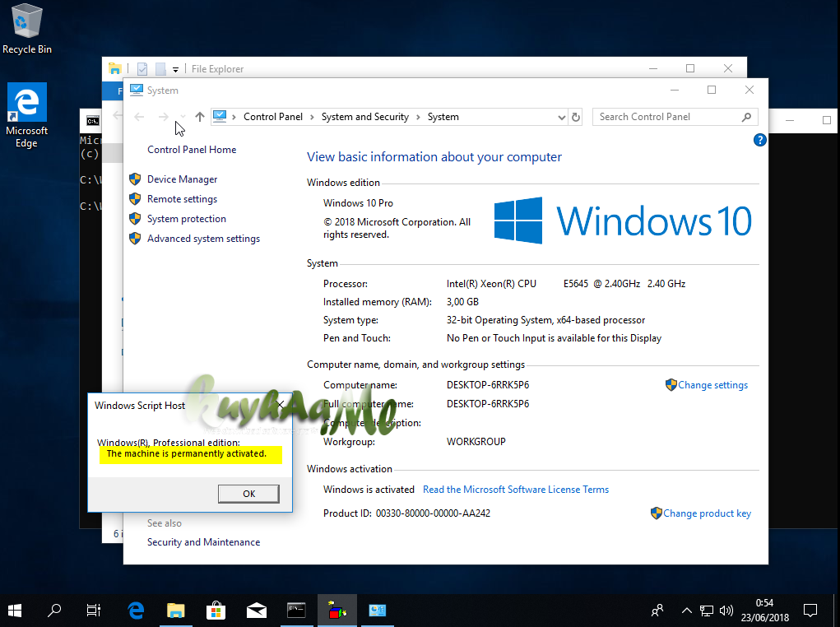Viewport: 840px width, 627px height.
Task: Open the Recycle Bin desktop icon
Action: pos(27,29)
